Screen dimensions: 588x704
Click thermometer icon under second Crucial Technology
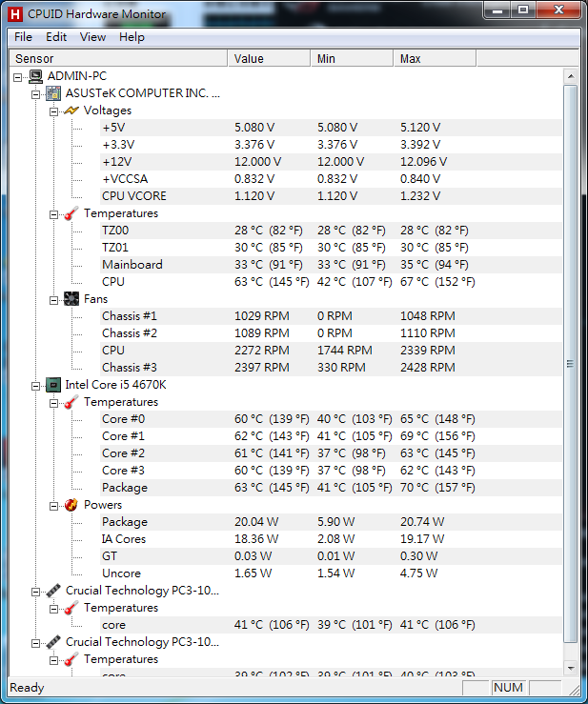click(x=71, y=659)
